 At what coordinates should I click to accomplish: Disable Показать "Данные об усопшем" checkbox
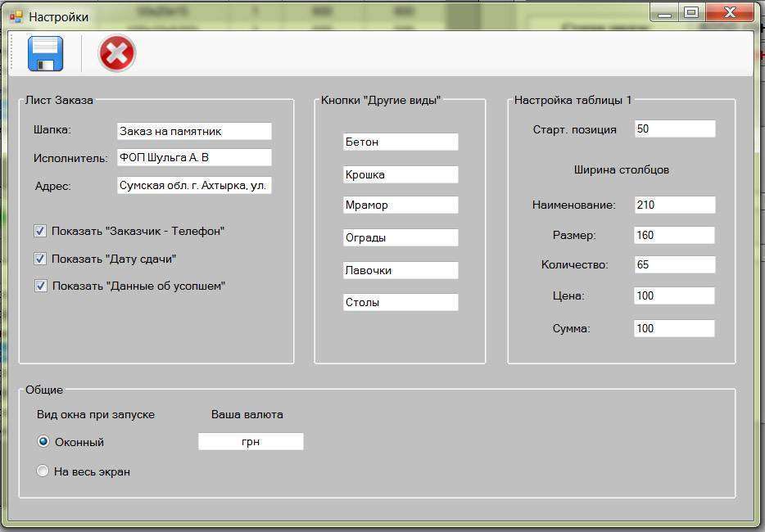pyautogui.click(x=40, y=286)
